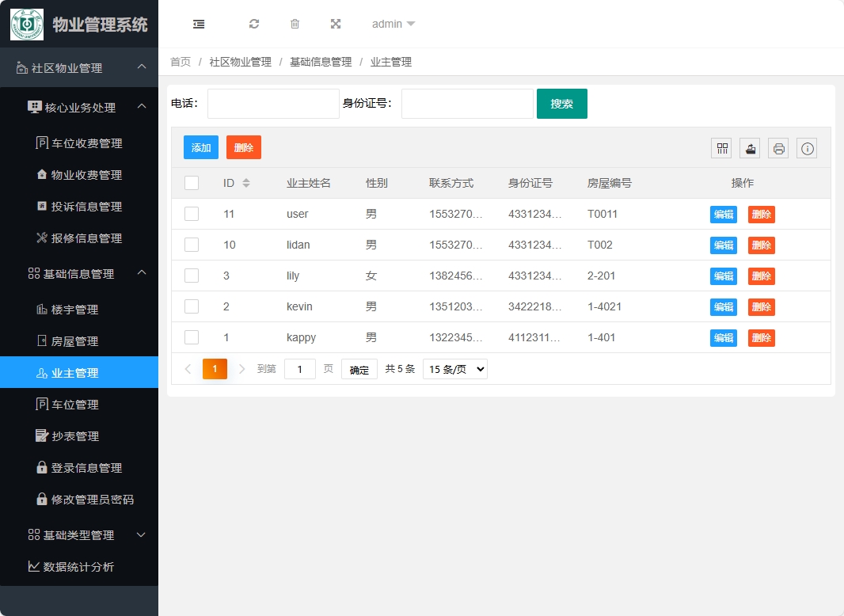
Task: Open the column display settings icon
Action: point(721,148)
